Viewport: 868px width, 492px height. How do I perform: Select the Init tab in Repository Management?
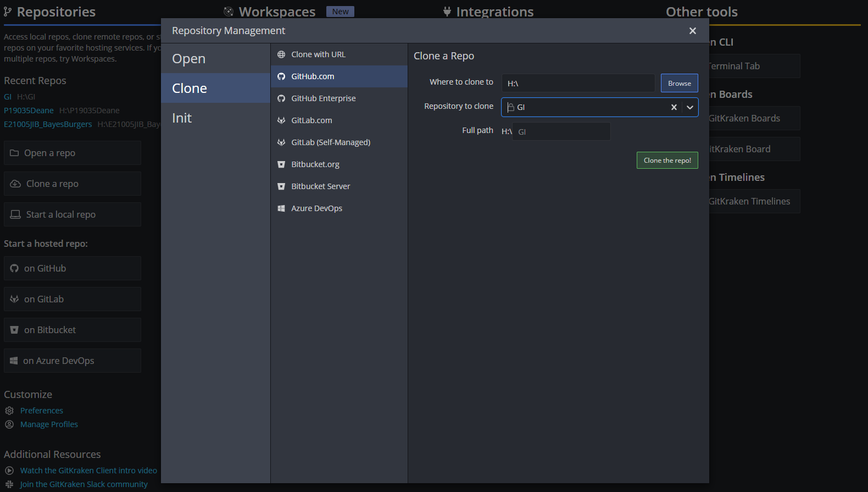(215, 118)
